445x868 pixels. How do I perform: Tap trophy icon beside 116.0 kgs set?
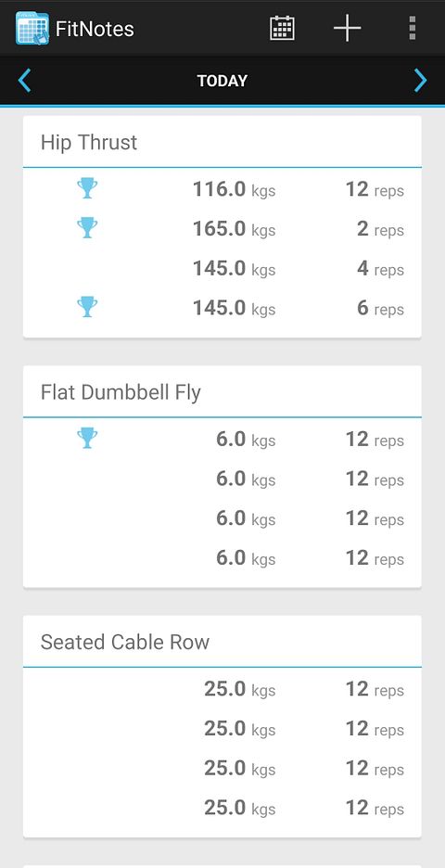click(87, 188)
